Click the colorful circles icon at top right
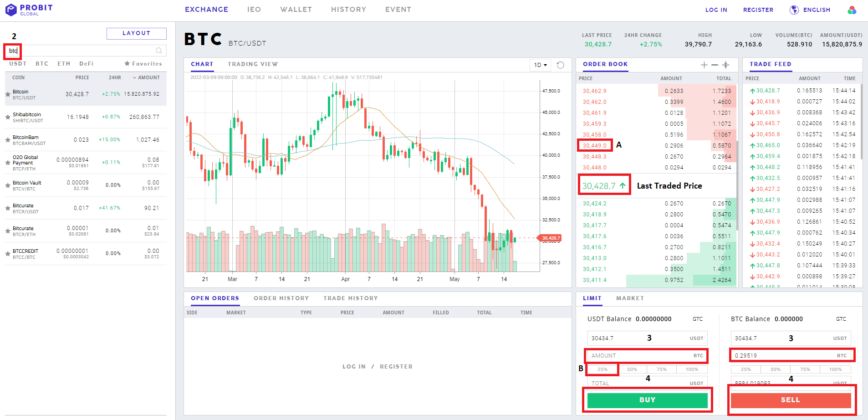This screenshot has height=420, width=868. coord(852,10)
